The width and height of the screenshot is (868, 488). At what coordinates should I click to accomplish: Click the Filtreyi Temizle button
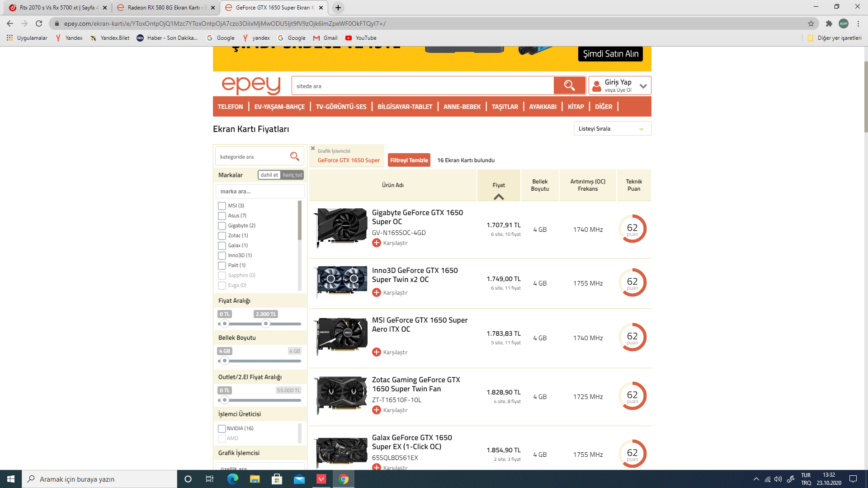[409, 160]
